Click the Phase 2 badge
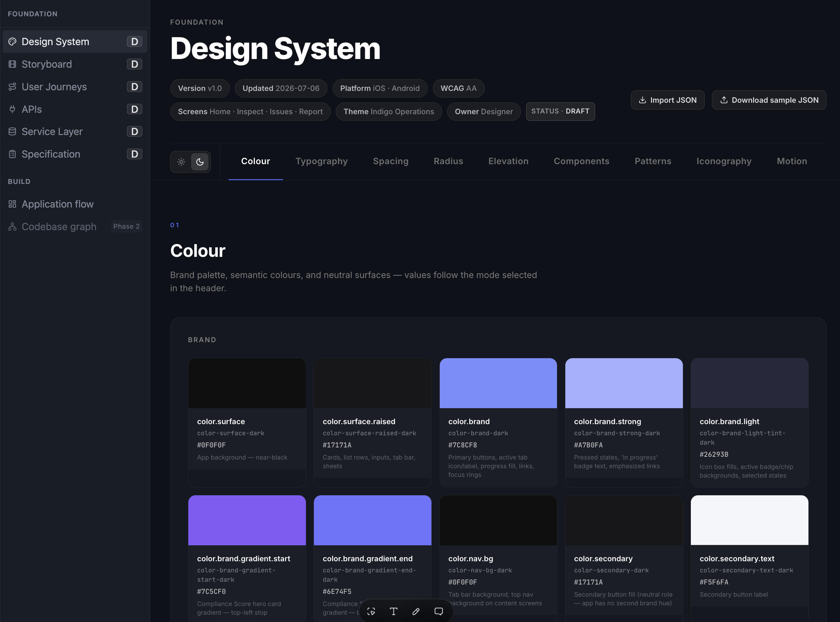840x622 pixels. point(126,226)
